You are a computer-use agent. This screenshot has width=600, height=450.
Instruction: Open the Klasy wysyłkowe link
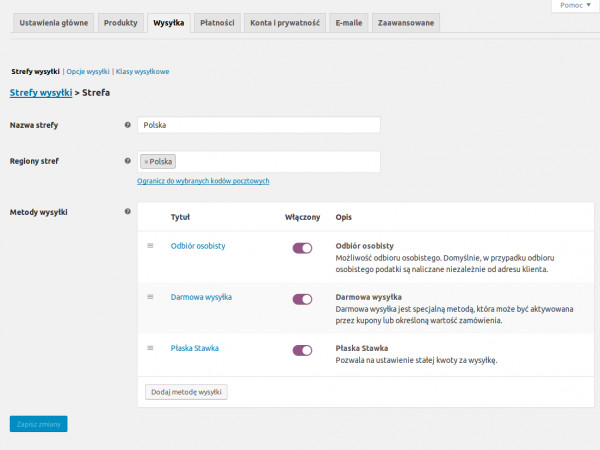(x=142, y=72)
